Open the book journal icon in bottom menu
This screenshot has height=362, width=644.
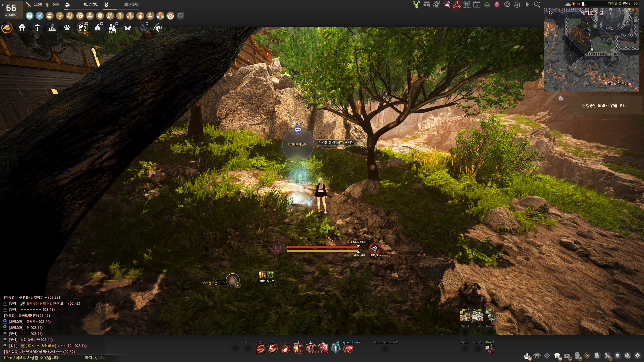point(597,355)
